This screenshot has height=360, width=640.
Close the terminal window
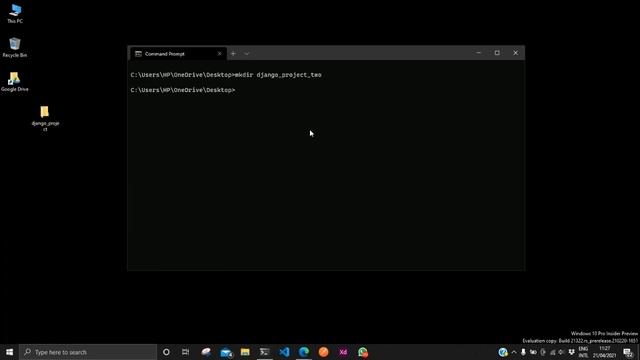pos(516,53)
